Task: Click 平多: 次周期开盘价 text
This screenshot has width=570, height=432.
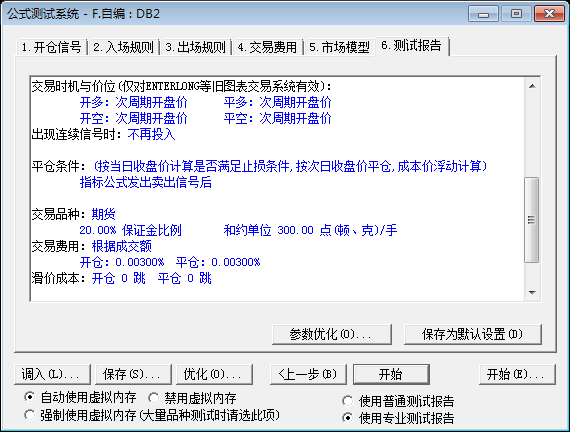Action: point(278,103)
